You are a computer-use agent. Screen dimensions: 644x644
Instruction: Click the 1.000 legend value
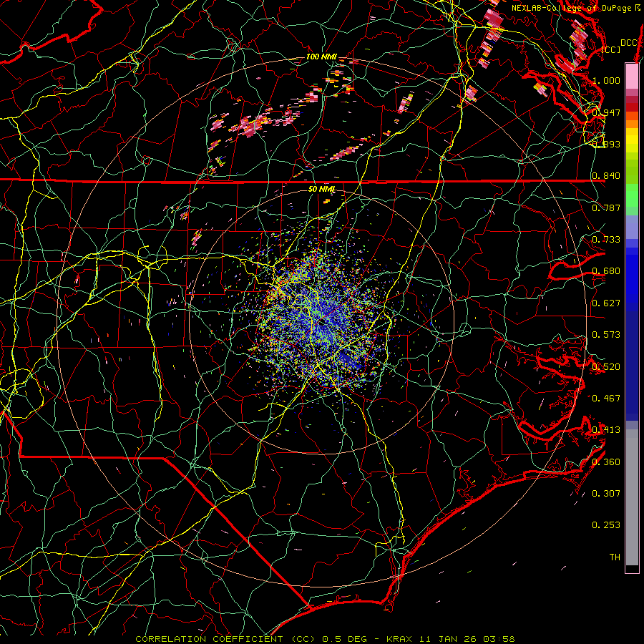point(606,80)
